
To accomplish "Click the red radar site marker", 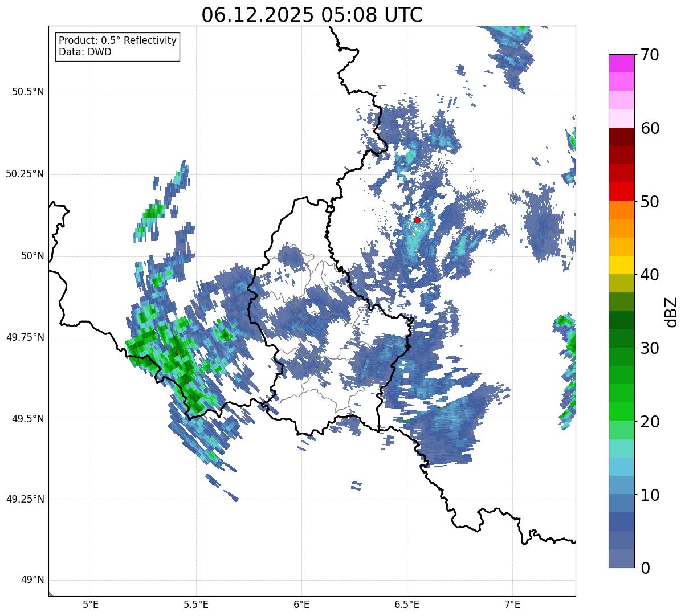I will coord(417,220).
